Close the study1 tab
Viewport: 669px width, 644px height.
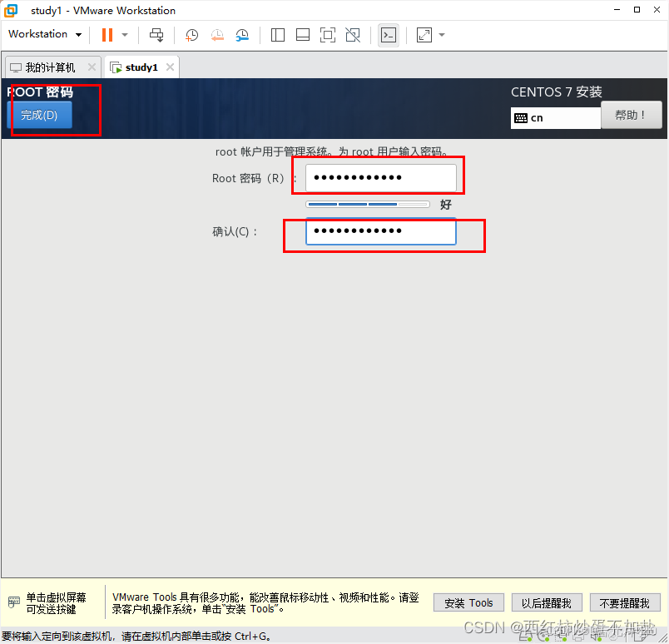coord(170,67)
